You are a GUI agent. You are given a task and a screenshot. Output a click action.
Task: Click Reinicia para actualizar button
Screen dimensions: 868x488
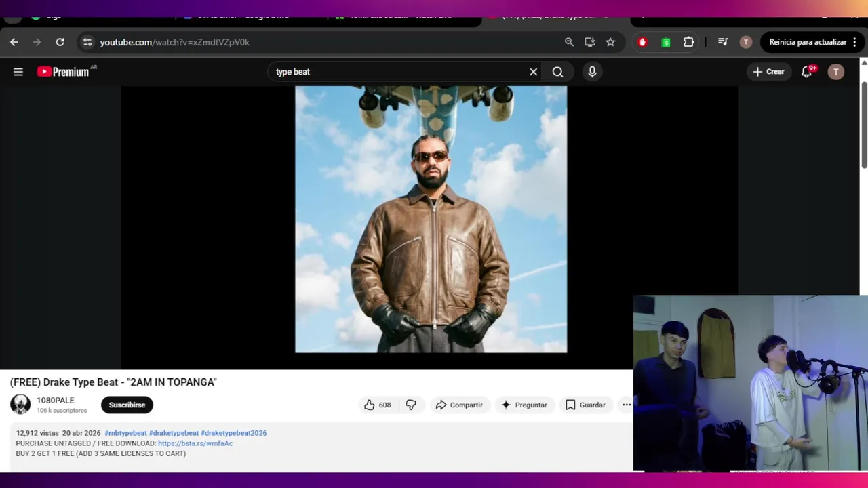[x=808, y=42]
